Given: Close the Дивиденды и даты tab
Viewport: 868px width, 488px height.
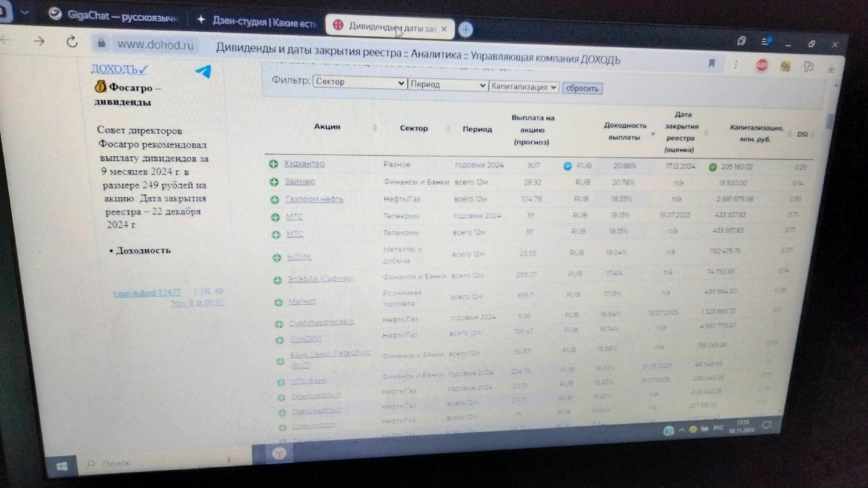Looking at the screenshot, I should coord(444,29).
